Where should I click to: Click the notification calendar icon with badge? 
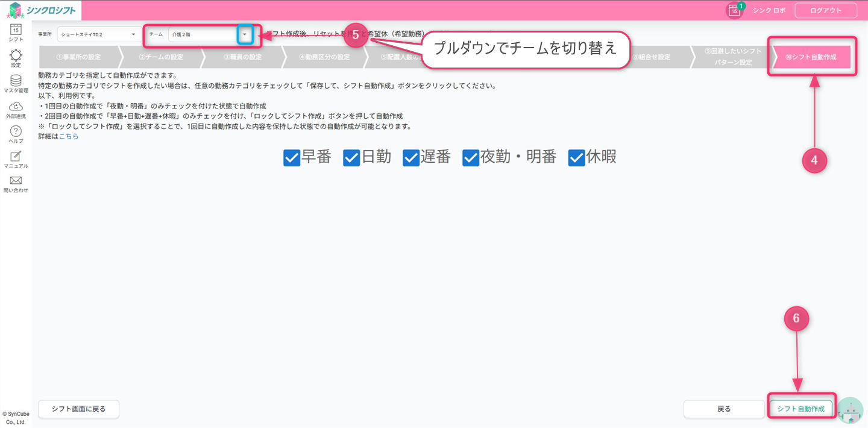click(734, 10)
